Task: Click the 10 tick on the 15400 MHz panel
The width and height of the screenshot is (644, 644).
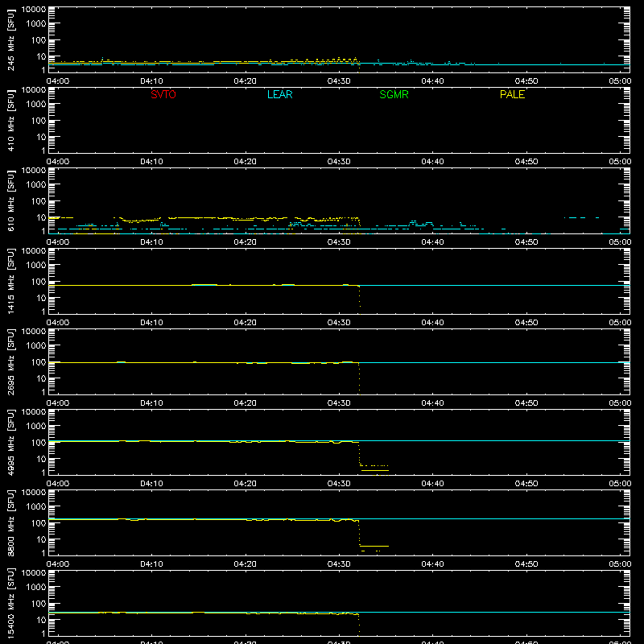Action: pyautogui.click(x=41, y=620)
